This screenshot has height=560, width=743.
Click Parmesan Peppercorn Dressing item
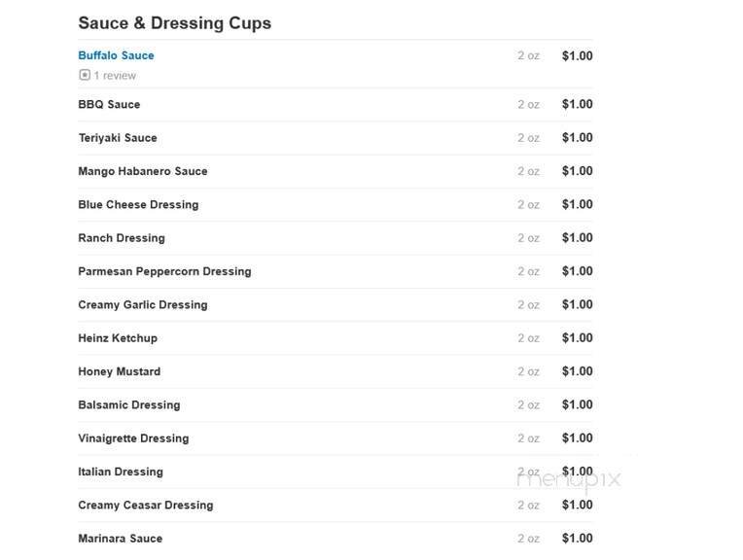(164, 271)
